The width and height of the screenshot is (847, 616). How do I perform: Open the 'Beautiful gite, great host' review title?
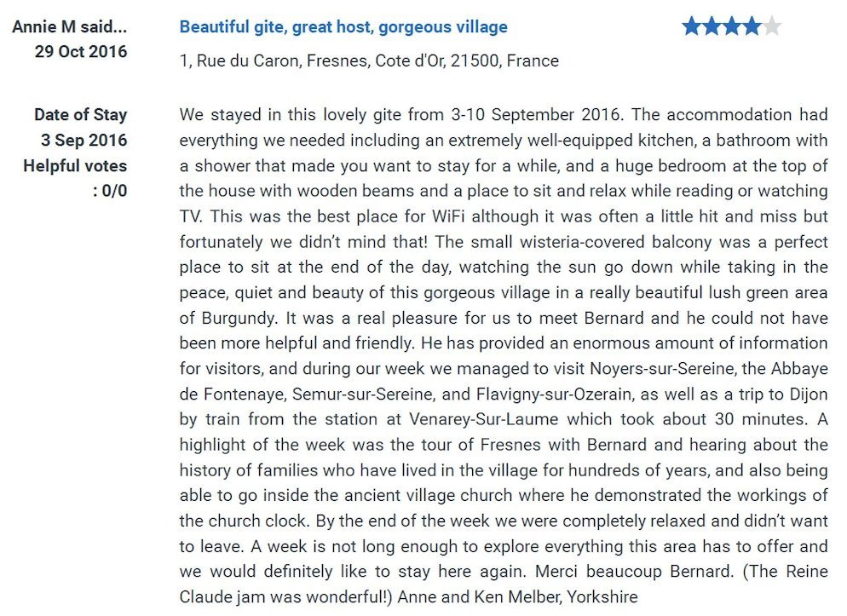pos(343,27)
